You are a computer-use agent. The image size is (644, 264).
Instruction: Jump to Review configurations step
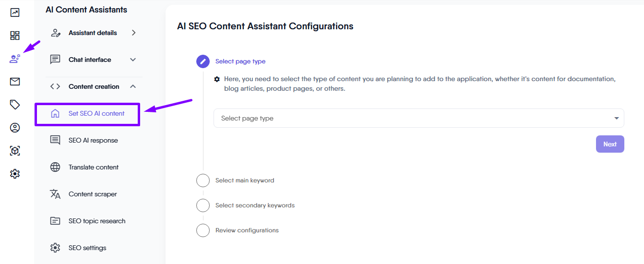247,230
